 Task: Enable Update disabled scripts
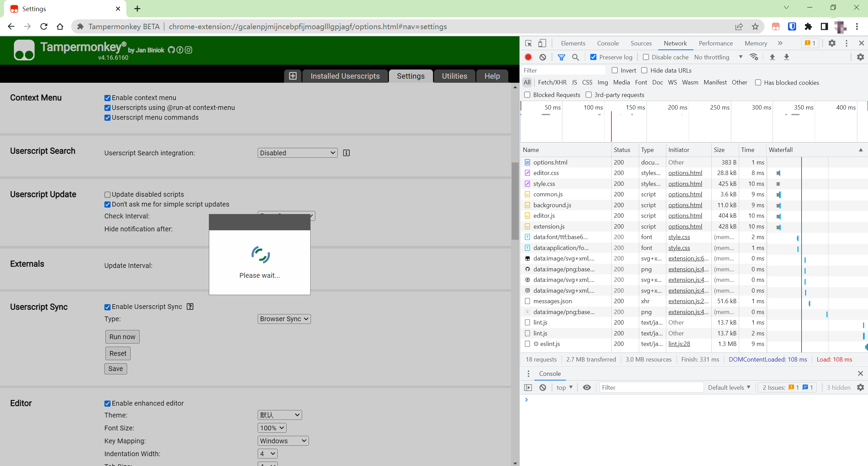tap(107, 195)
